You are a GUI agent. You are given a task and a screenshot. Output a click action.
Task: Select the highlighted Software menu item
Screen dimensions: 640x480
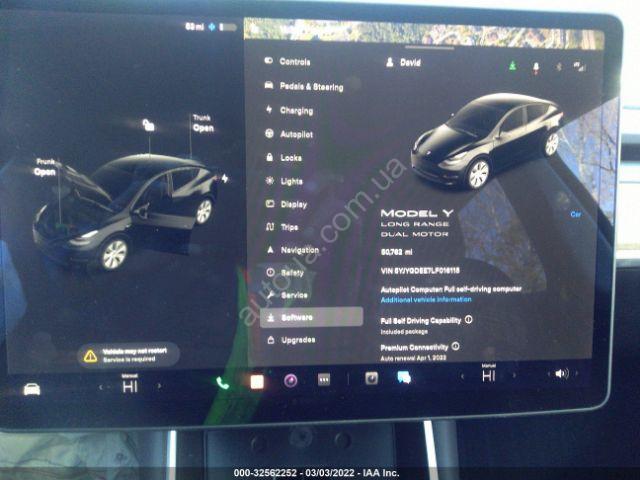pos(311,317)
